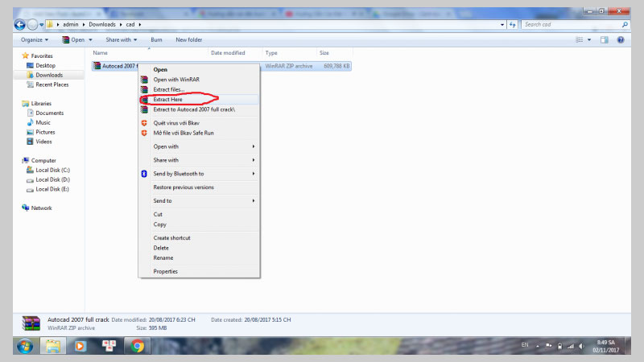
Task: Expand the Organize dropdown menu
Action: coord(35,39)
